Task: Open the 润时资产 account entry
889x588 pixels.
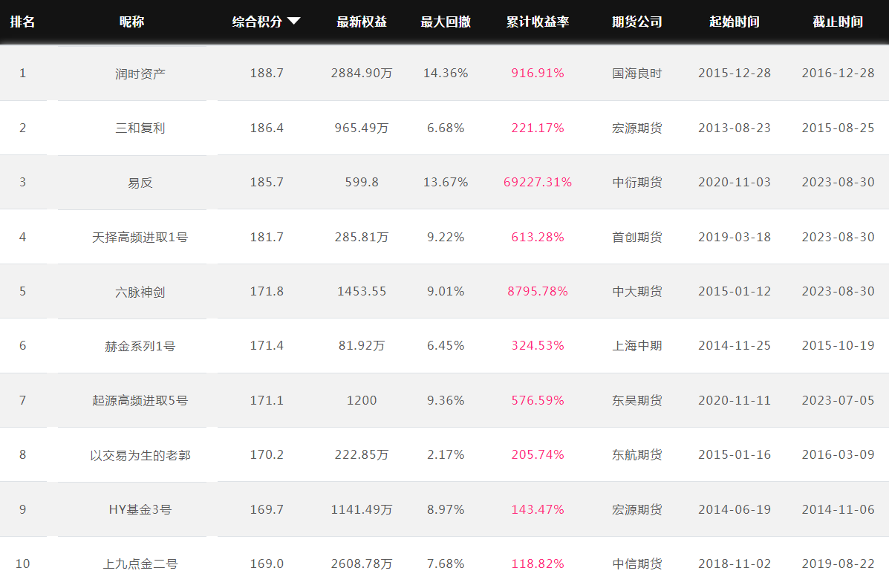Action: point(140,73)
